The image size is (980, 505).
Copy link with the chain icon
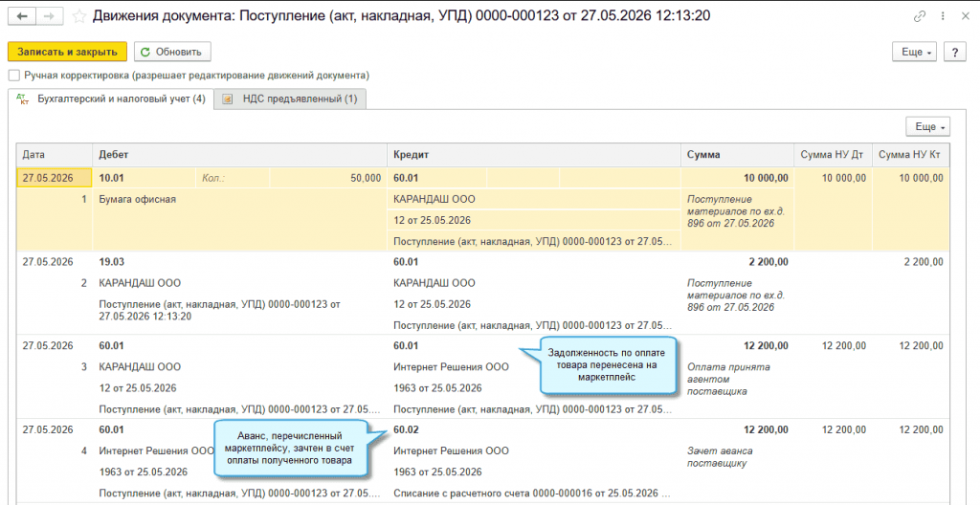(x=920, y=17)
